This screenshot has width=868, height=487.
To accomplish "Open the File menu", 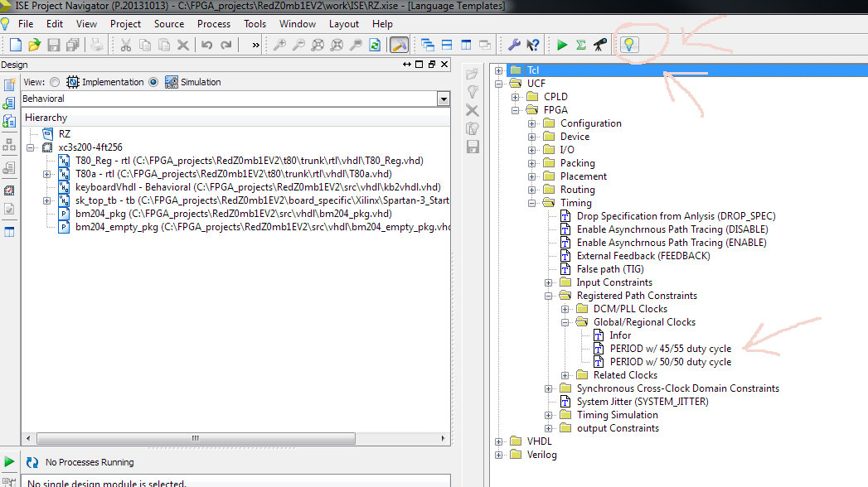I will [26, 24].
